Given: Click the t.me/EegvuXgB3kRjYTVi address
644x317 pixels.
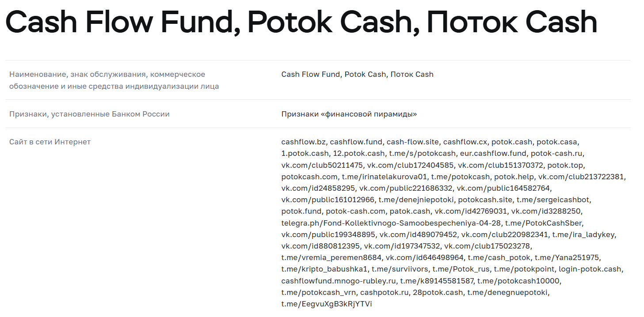Looking at the screenshot, I should [x=327, y=304].
